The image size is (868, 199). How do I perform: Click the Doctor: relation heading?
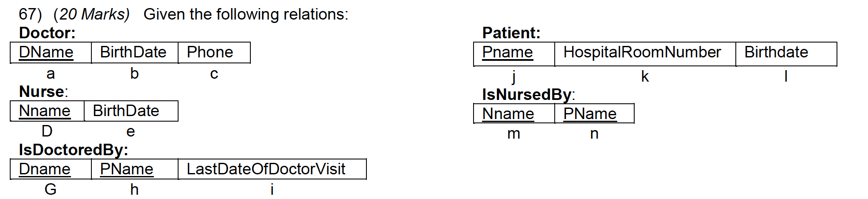pyautogui.click(x=47, y=33)
